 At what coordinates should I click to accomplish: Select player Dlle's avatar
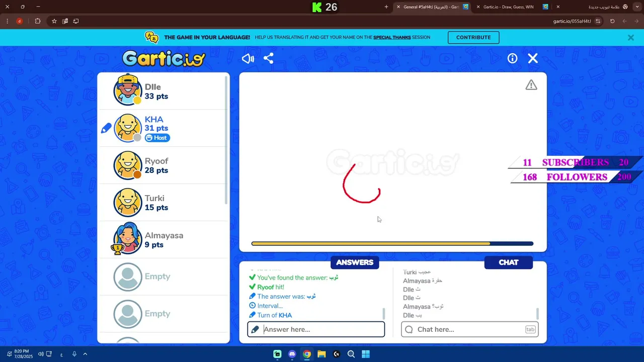tap(128, 91)
